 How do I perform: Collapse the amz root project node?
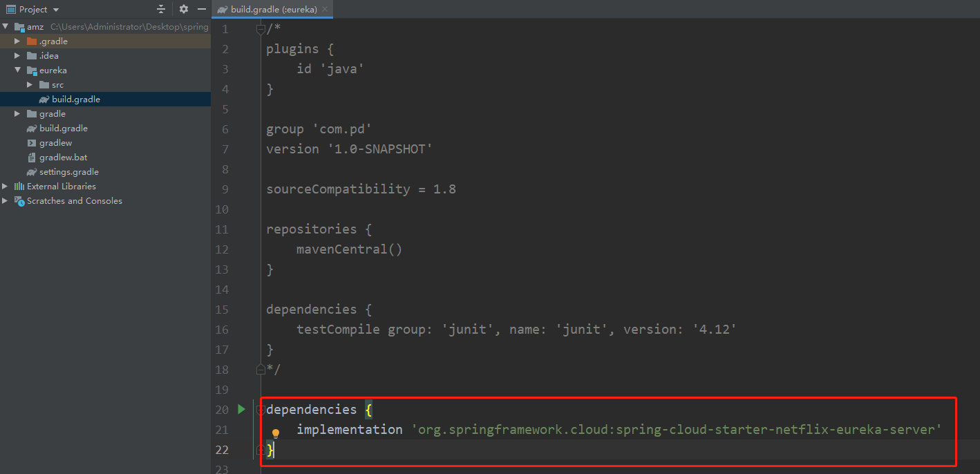[x=6, y=27]
